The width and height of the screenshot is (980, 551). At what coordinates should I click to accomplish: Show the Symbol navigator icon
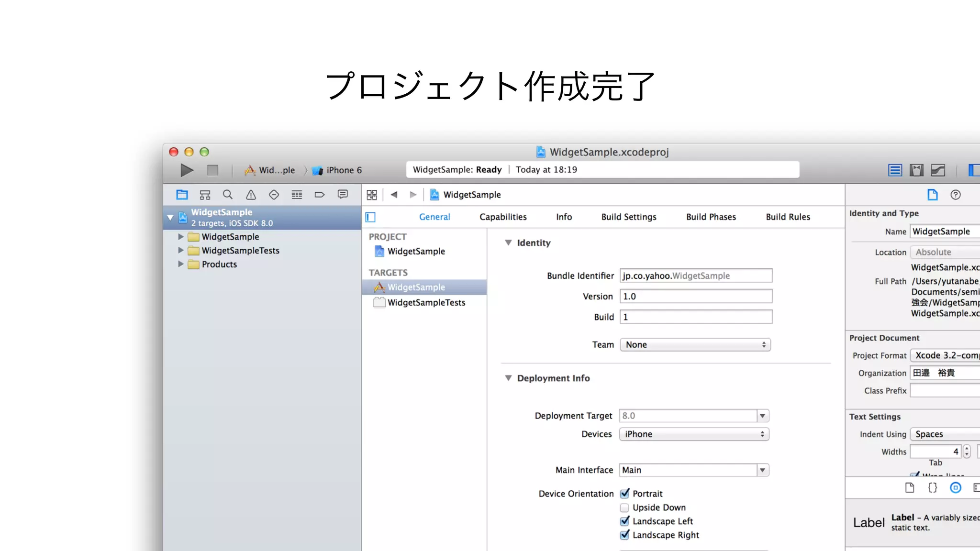click(205, 195)
